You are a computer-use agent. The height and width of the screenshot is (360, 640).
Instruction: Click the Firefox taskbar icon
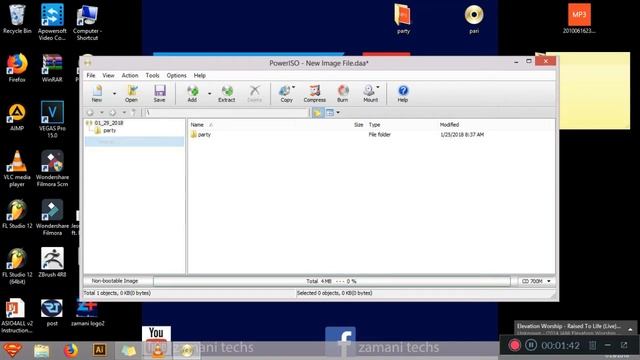[x=71, y=350]
